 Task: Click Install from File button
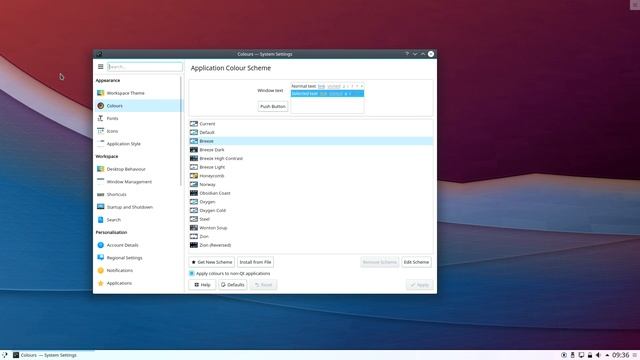255,262
